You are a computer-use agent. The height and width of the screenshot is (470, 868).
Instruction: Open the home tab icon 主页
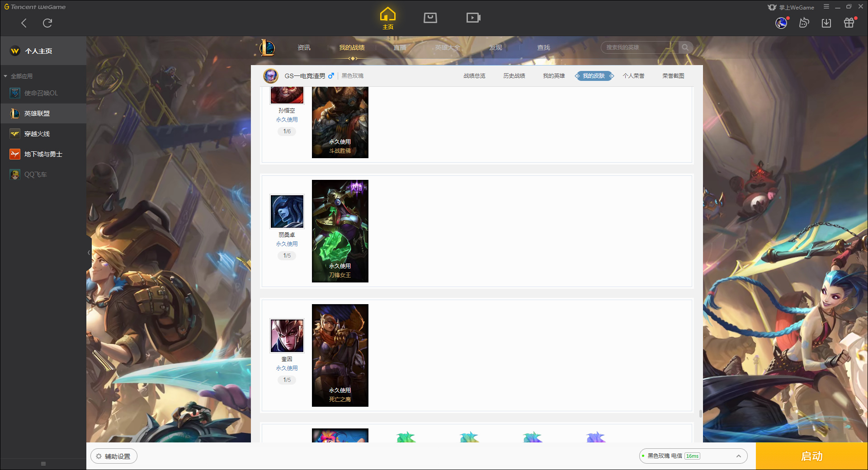point(388,18)
